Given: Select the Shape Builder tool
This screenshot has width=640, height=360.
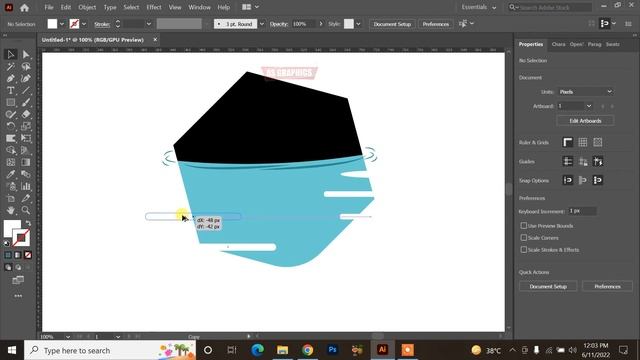Looking at the screenshot, I should pyautogui.click(x=11, y=150).
